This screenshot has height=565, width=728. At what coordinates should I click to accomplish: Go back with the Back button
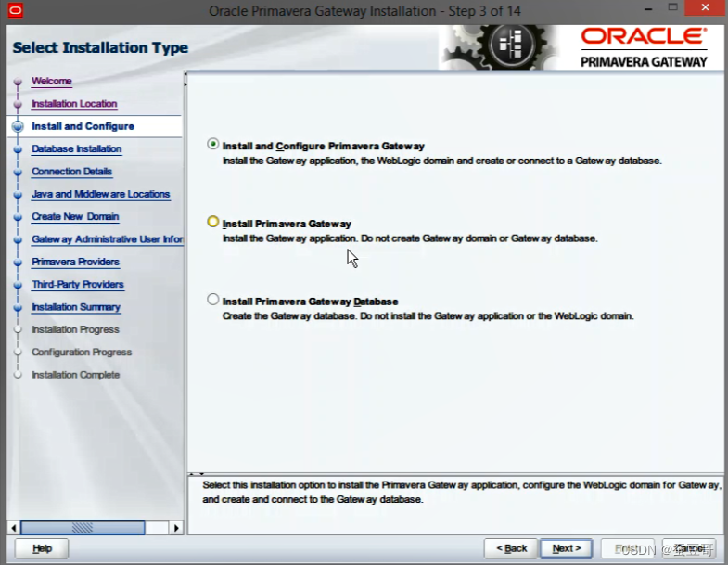point(511,548)
